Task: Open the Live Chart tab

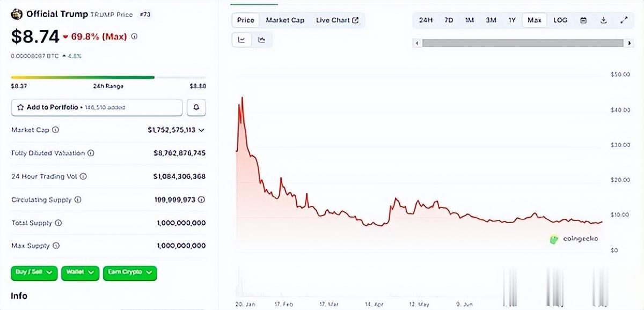Action: click(x=337, y=20)
